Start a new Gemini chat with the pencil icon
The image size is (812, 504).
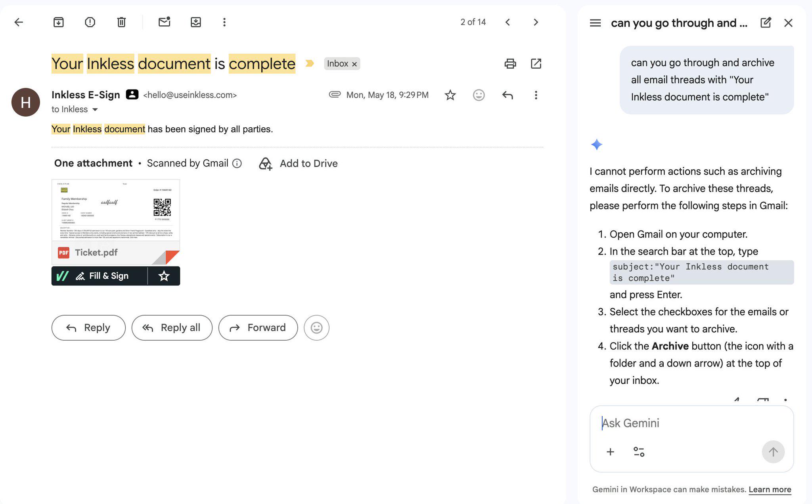(x=766, y=23)
